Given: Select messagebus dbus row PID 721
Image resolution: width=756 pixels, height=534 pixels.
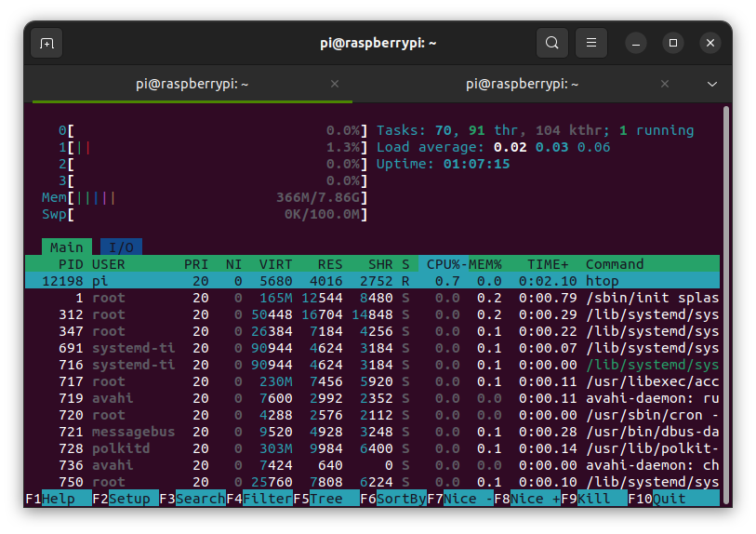Looking at the screenshot, I should pyautogui.click(x=372, y=432).
